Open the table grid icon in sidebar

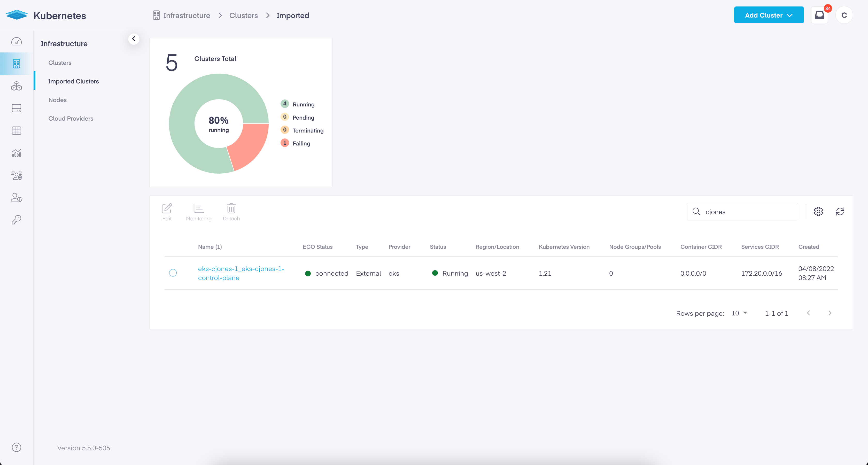coord(17,131)
